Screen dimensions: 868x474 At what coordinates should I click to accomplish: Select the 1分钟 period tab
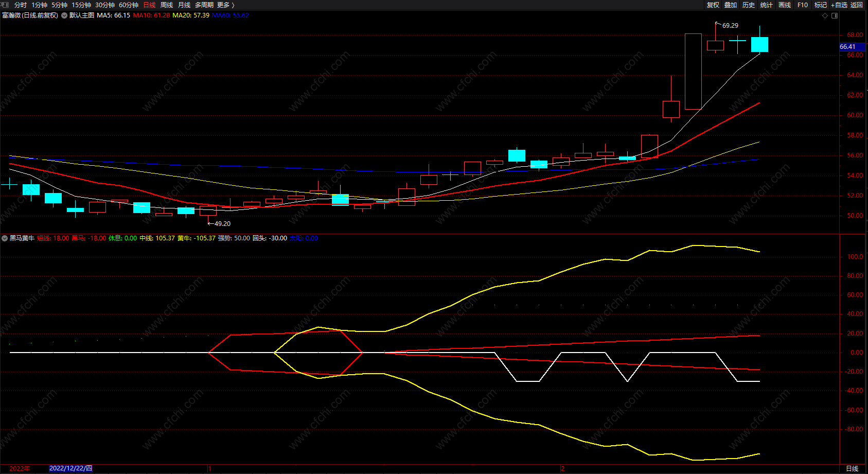click(40, 5)
